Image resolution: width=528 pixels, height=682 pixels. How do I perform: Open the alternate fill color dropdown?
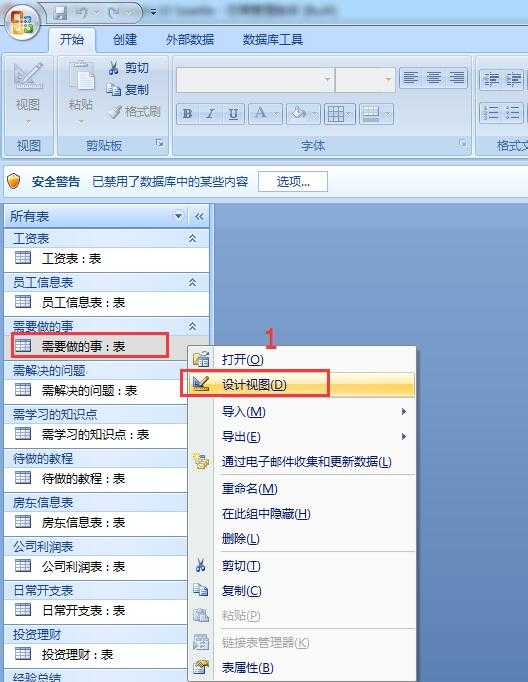[x=376, y=114]
